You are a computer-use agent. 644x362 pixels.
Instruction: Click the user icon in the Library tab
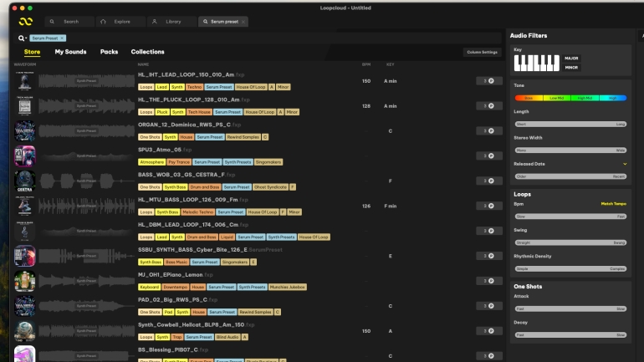(155, 22)
